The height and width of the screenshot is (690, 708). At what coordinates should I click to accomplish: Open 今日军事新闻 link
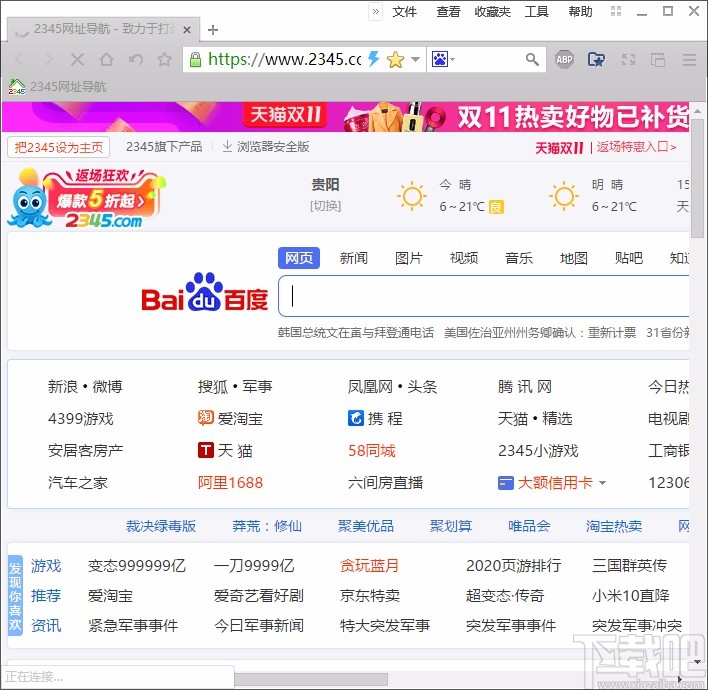[x=259, y=626]
